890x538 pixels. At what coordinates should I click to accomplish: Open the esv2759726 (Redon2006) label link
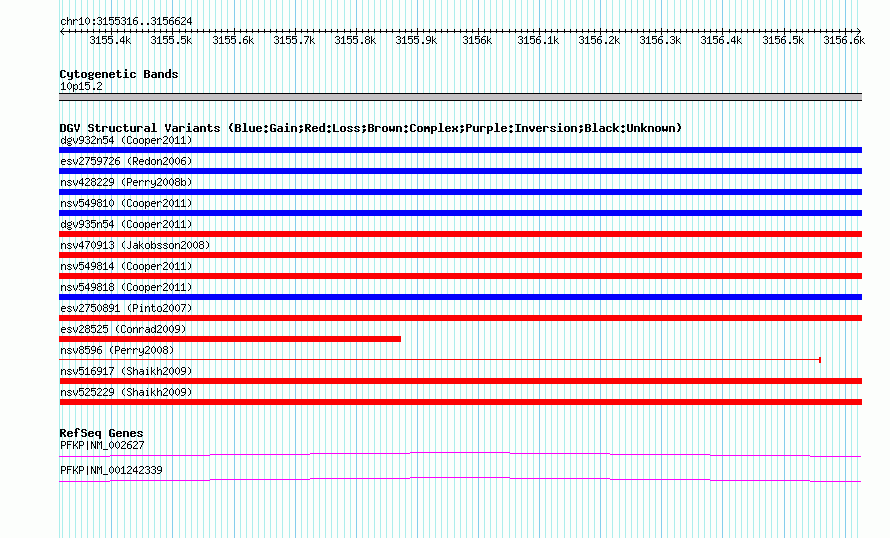[x=126, y=161]
